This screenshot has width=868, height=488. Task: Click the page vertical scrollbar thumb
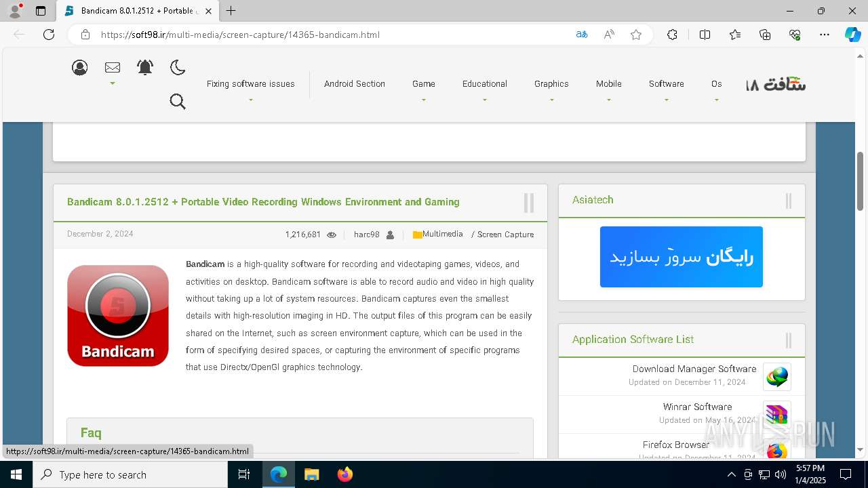(x=861, y=182)
